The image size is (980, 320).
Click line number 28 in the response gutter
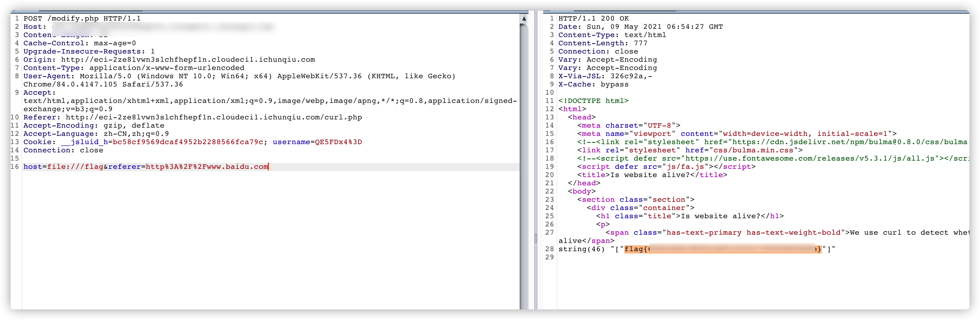pyautogui.click(x=549, y=249)
